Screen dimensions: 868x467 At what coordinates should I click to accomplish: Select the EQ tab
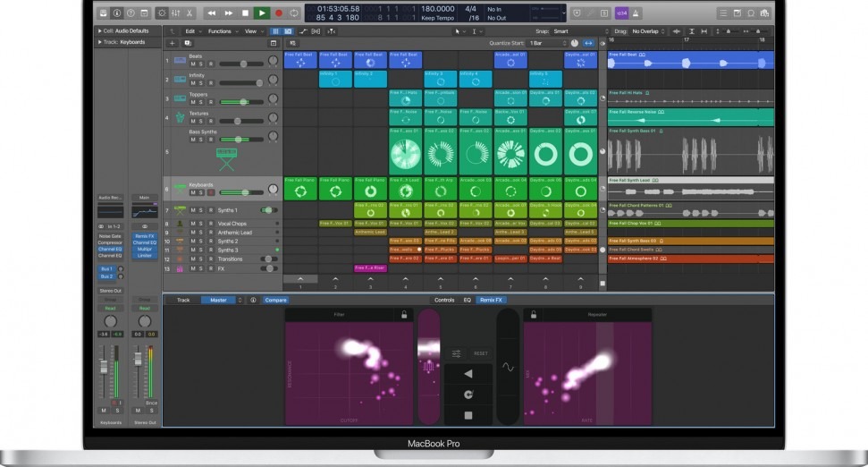pyautogui.click(x=468, y=301)
